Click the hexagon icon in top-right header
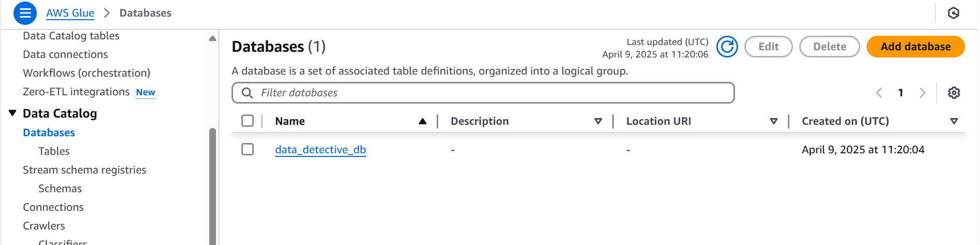Screen dimensions: 980x245 pos(954,13)
